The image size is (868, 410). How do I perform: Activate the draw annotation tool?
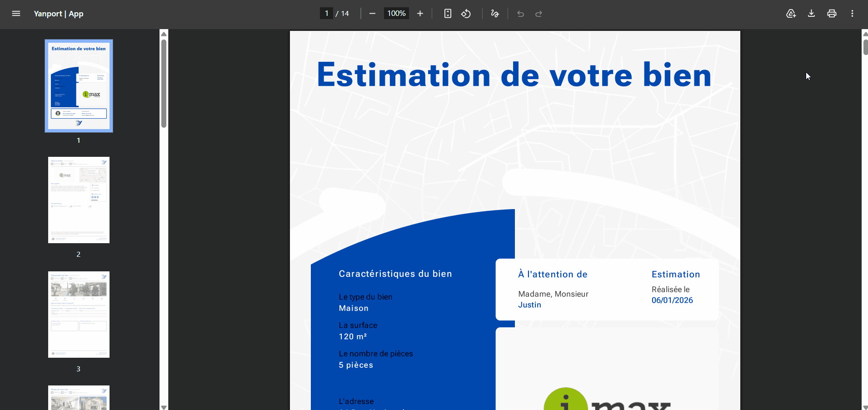pos(495,14)
